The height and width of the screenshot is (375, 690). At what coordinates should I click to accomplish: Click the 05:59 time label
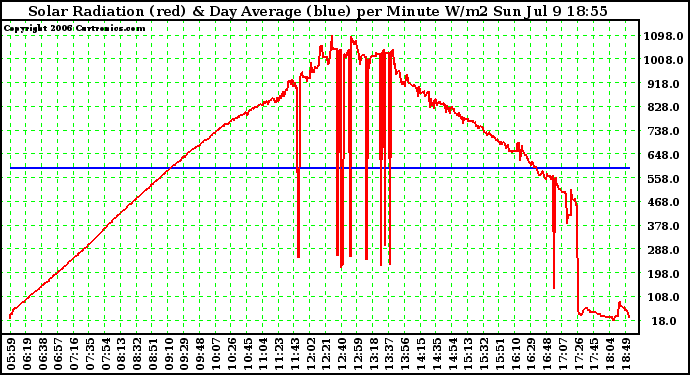[11, 354]
